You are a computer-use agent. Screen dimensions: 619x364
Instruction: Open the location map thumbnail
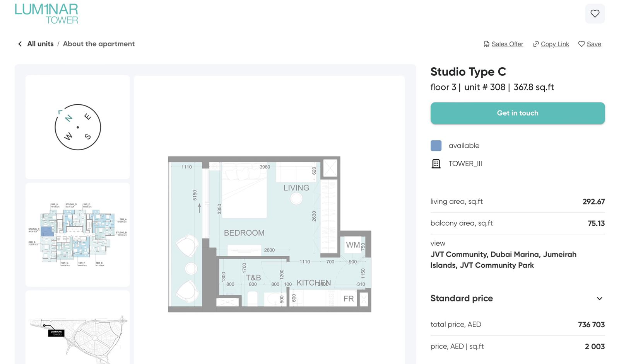click(x=77, y=327)
